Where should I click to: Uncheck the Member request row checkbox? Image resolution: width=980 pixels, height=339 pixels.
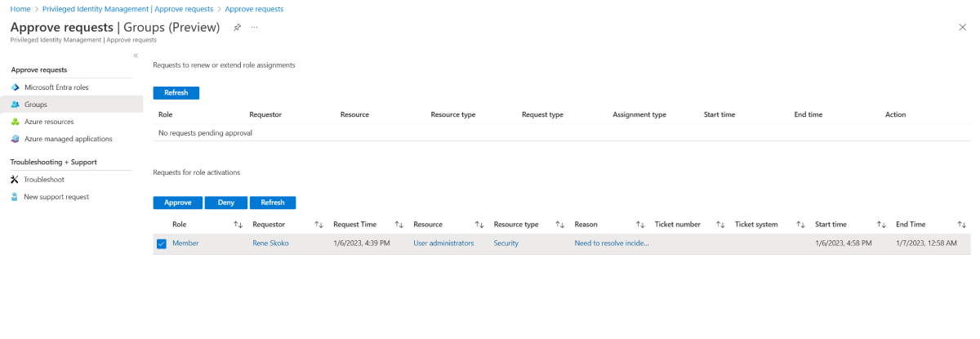[162, 243]
